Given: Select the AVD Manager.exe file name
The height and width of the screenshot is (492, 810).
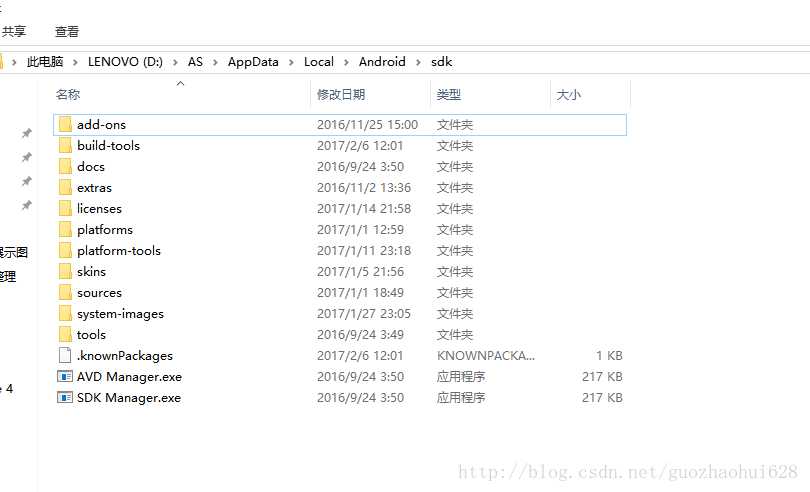Looking at the screenshot, I should [129, 377].
